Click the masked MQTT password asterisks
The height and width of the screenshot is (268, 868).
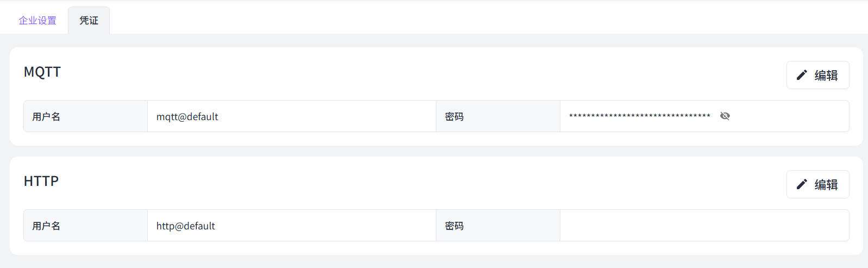coord(639,116)
